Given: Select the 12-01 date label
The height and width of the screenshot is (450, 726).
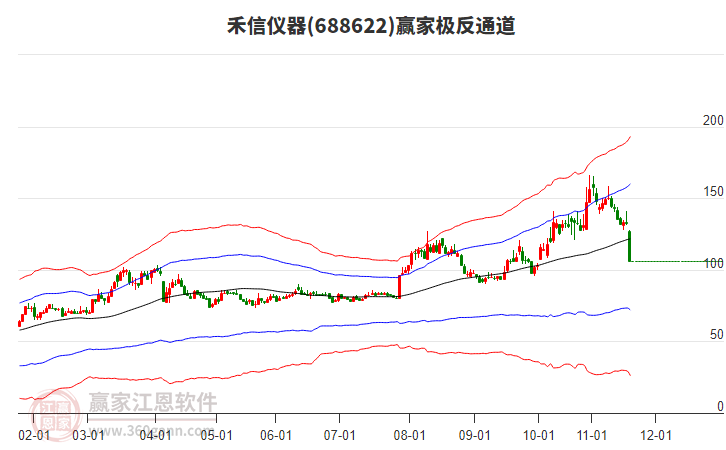Looking at the screenshot, I should (x=656, y=436).
